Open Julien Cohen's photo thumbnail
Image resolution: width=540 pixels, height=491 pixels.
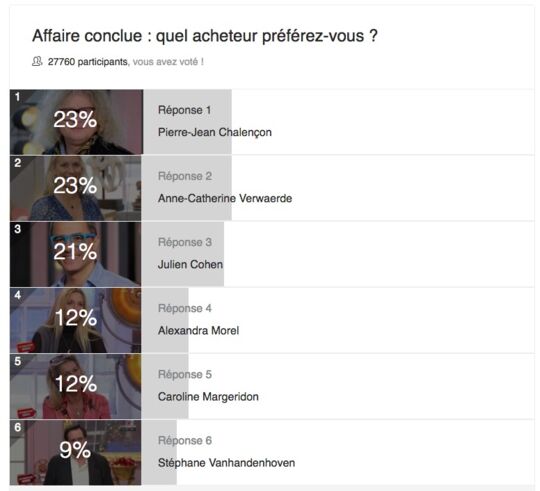[75, 254]
